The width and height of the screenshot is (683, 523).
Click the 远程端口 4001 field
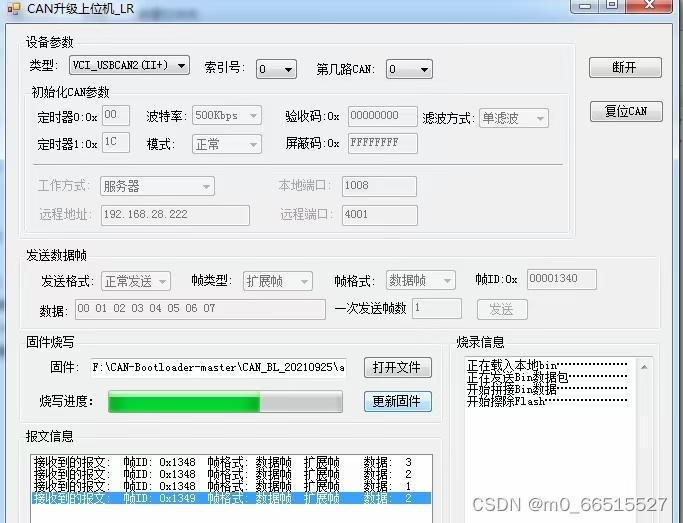[379, 215]
